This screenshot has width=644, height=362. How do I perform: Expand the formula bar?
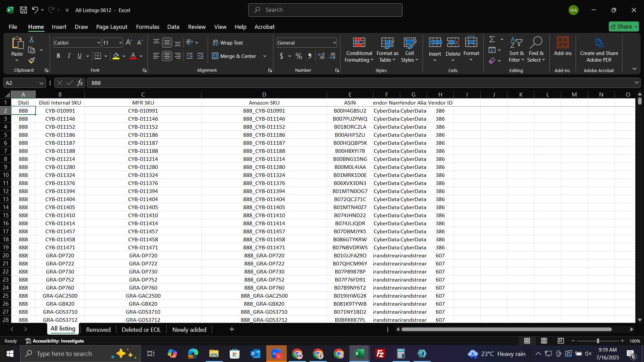tap(636, 83)
